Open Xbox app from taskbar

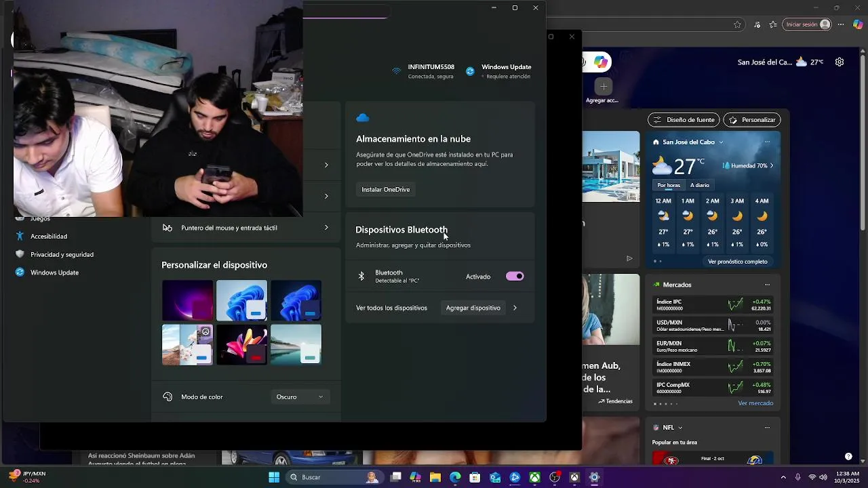click(535, 477)
